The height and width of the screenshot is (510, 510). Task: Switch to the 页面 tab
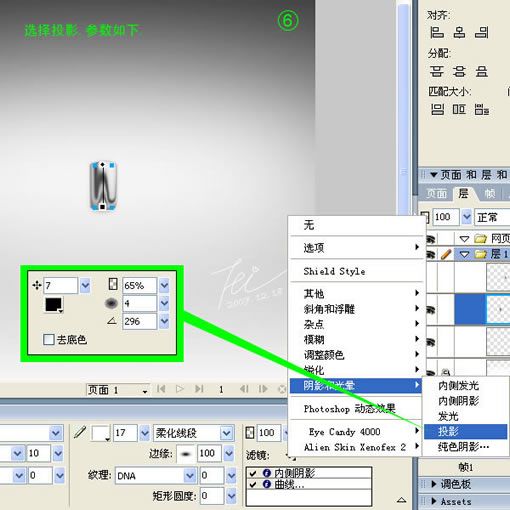point(436,194)
